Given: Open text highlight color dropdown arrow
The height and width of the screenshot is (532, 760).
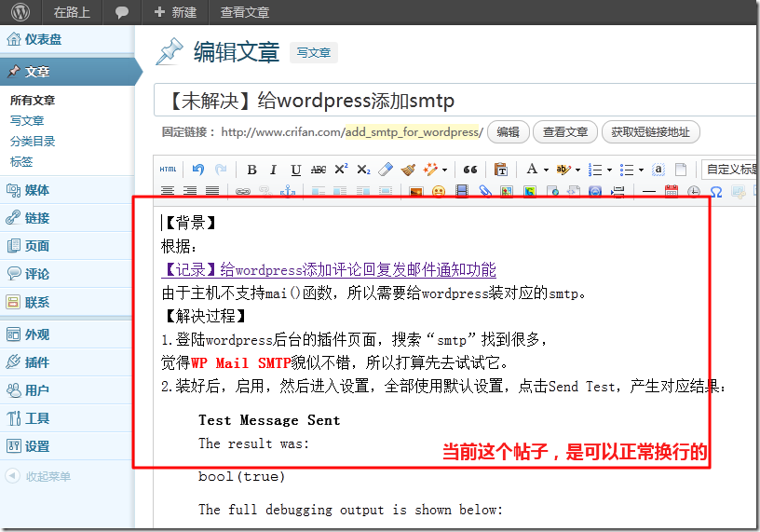Looking at the screenshot, I should point(577,170).
